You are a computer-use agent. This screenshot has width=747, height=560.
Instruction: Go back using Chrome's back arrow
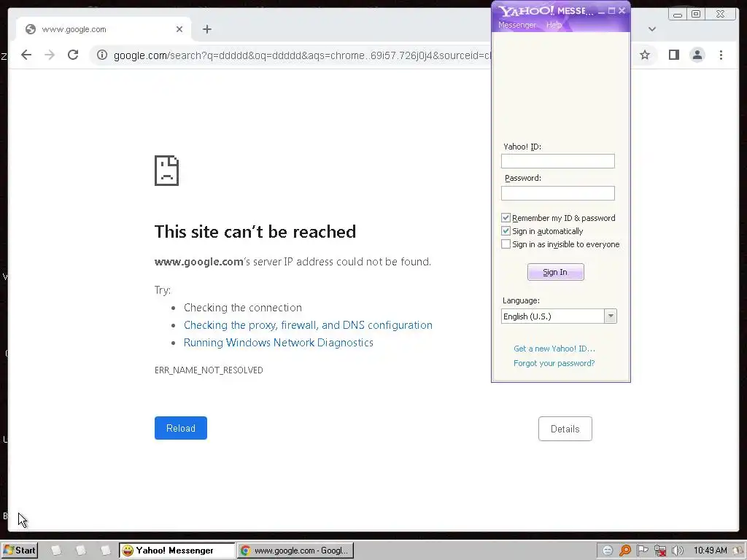tap(26, 55)
